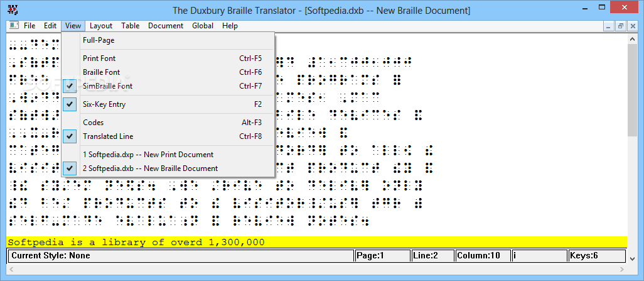Image resolution: width=644 pixels, height=281 pixels.
Task: Toggle Translated Line display
Action: (168, 136)
